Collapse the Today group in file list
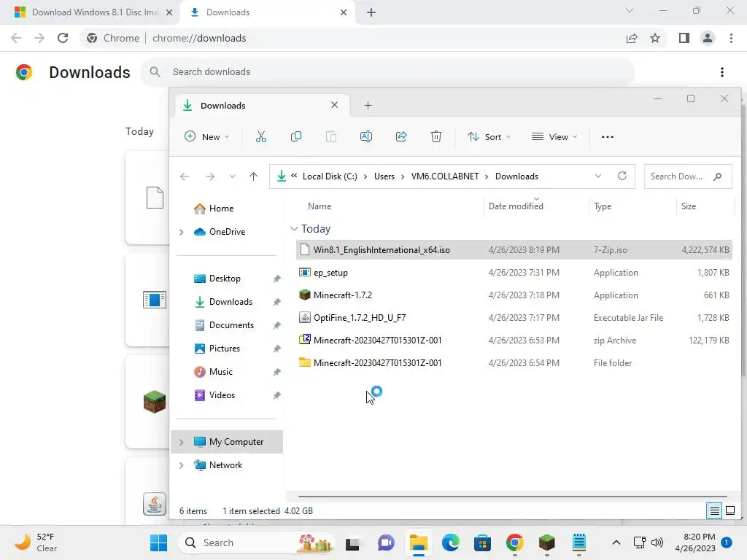 pyautogui.click(x=294, y=228)
